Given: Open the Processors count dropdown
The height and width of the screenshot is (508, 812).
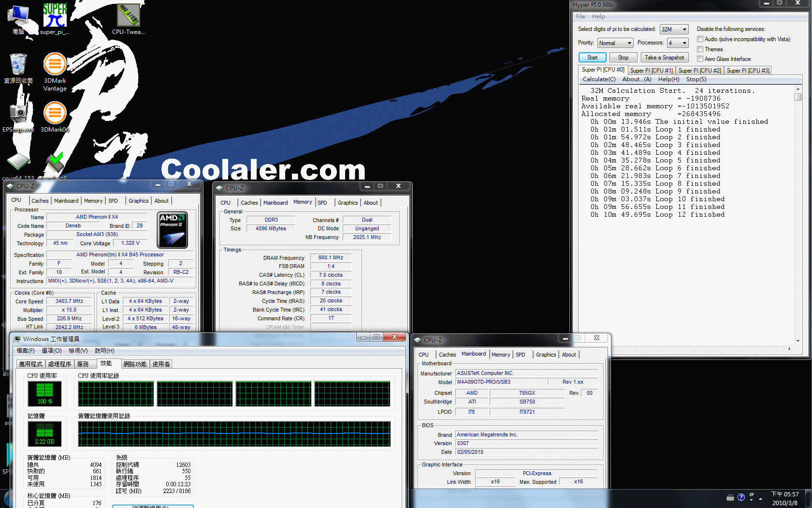Looking at the screenshot, I should (x=678, y=43).
